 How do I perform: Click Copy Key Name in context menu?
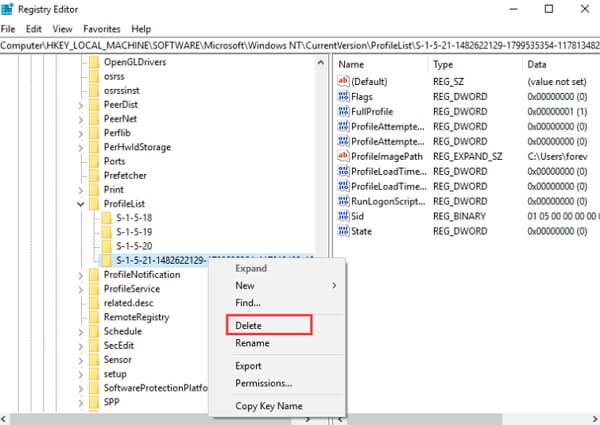coord(266,405)
